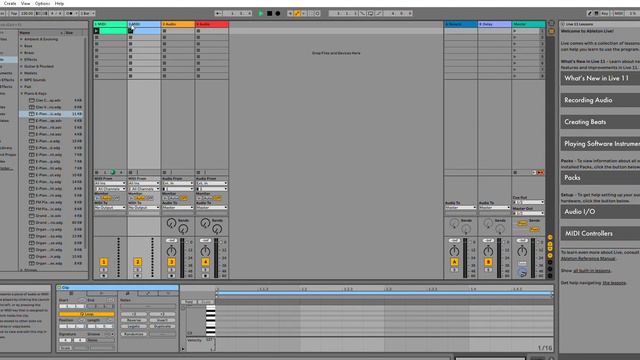Open the Packs lesson button
The image size is (640, 360).
pos(600,178)
